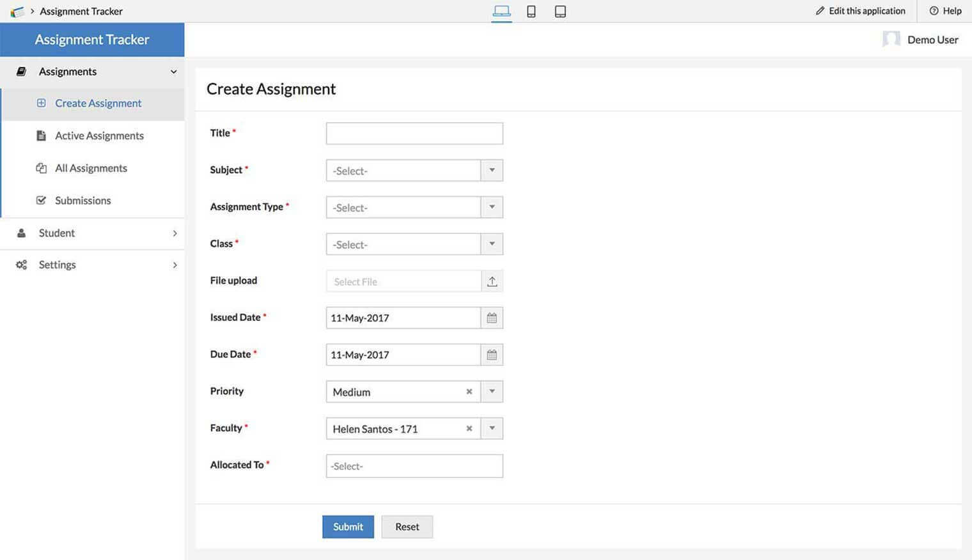Viewport: 972px width, 560px height.
Task: Click the Demo User name
Action: click(x=933, y=40)
